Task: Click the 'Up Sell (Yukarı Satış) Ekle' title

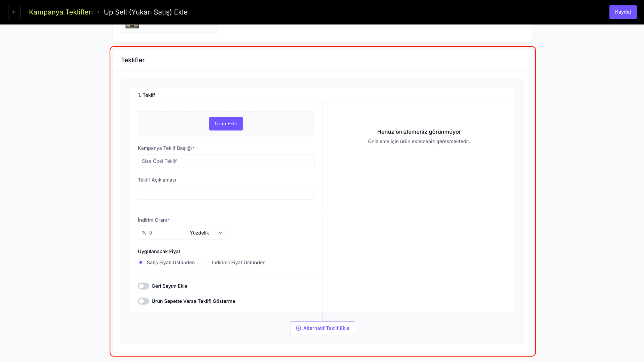Action: click(x=146, y=12)
